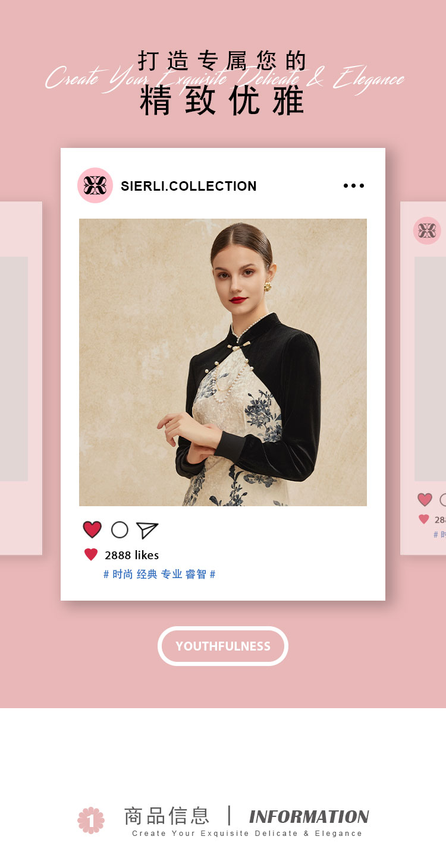Click the SIERLI.COLLECTION pink profile avatar

tap(95, 185)
